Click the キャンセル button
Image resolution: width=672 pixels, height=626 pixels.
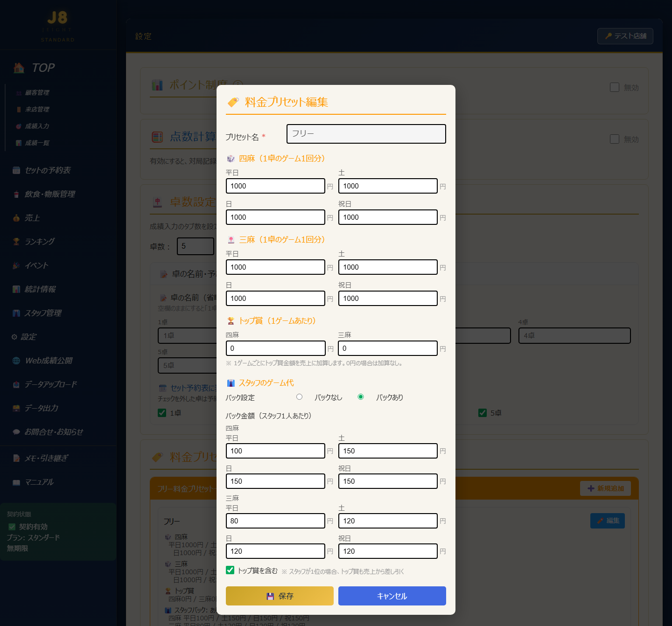click(392, 596)
